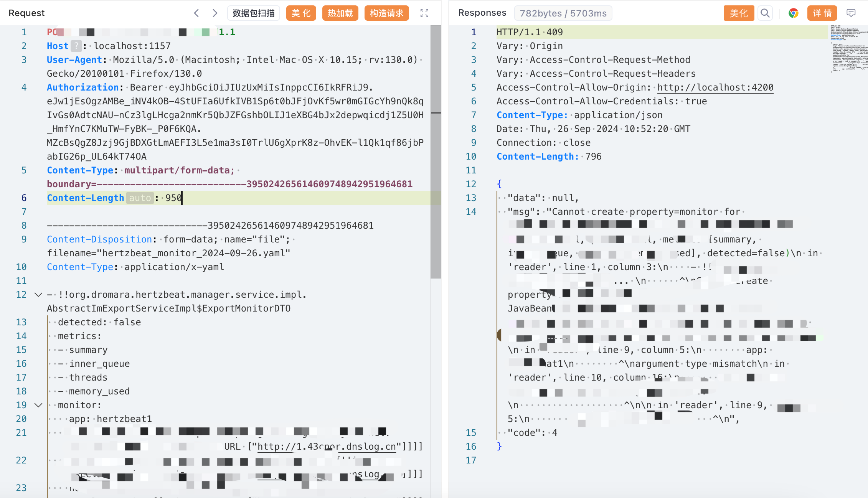Screen dimensions: 868x498
Task: Open the 详情 details button
Action: [822, 13]
